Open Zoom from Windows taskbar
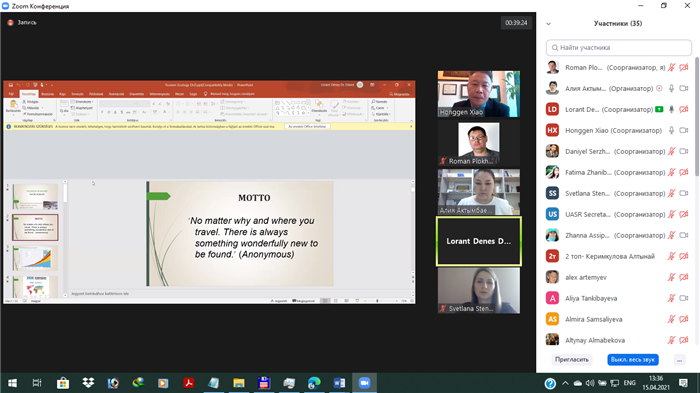 pos(364,383)
